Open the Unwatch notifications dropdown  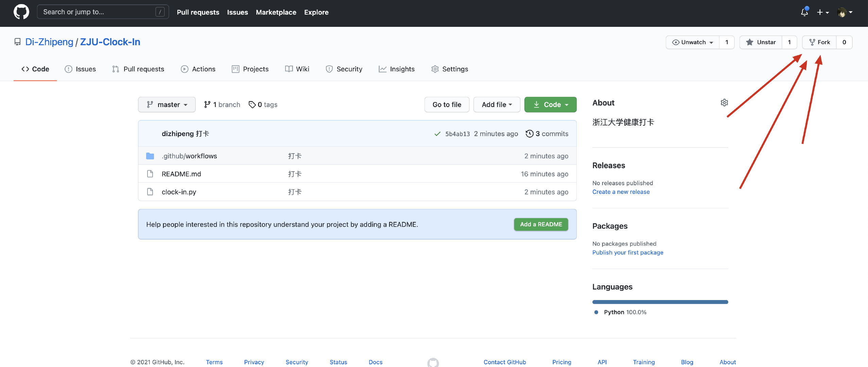pyautogui.click(x=693, y=42)
